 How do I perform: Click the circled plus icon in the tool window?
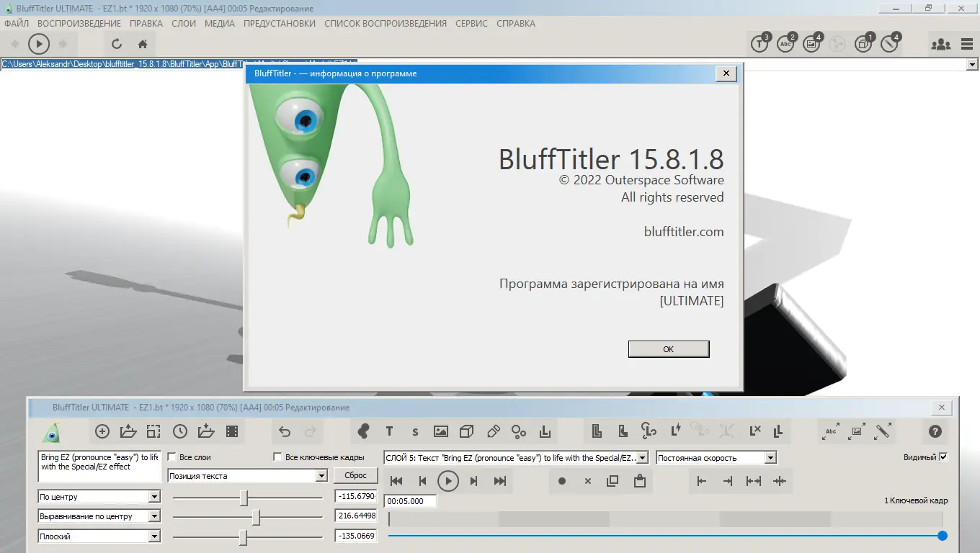tap(102, 431)
